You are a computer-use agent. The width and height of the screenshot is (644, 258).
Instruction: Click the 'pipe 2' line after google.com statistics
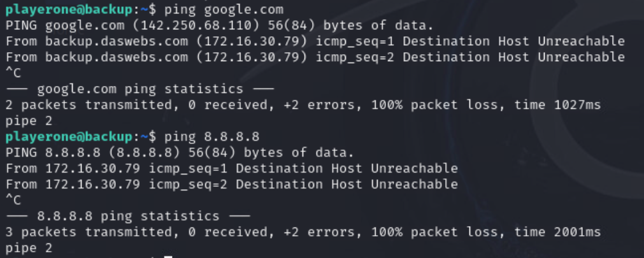29,121
